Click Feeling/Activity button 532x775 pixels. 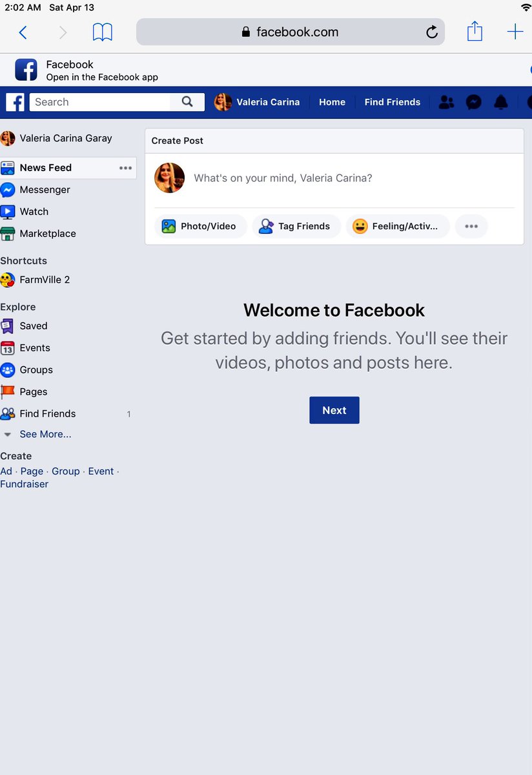(397, 226)
